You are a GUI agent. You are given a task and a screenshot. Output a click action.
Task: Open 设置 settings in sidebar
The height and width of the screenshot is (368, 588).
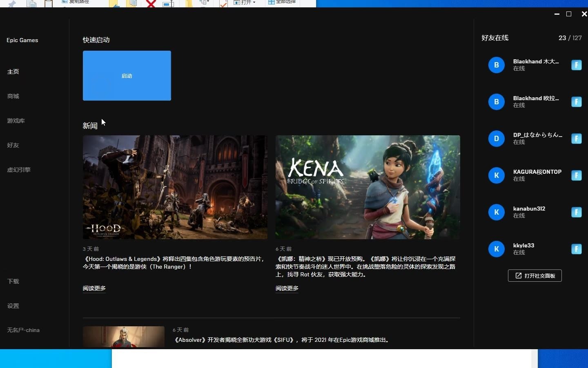coord(13,306)
